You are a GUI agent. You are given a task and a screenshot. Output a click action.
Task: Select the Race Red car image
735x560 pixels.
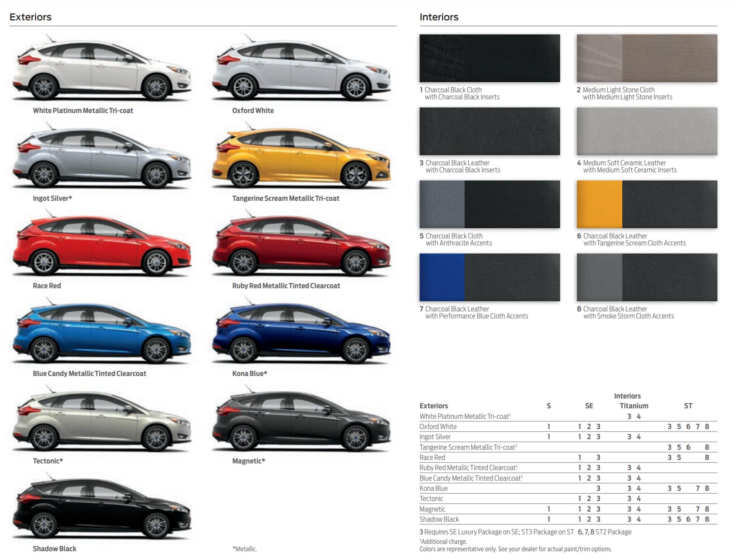102,243
